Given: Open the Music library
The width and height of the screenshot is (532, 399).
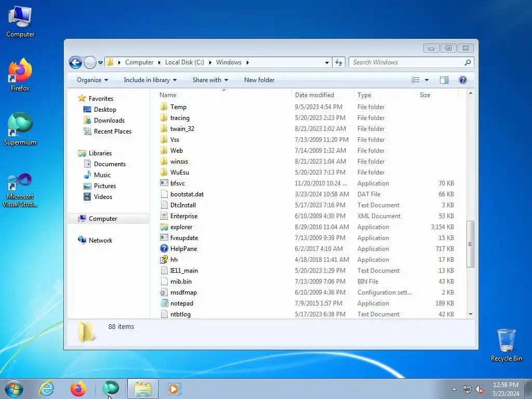Looking at the screenshot, I should coord(102,175).
